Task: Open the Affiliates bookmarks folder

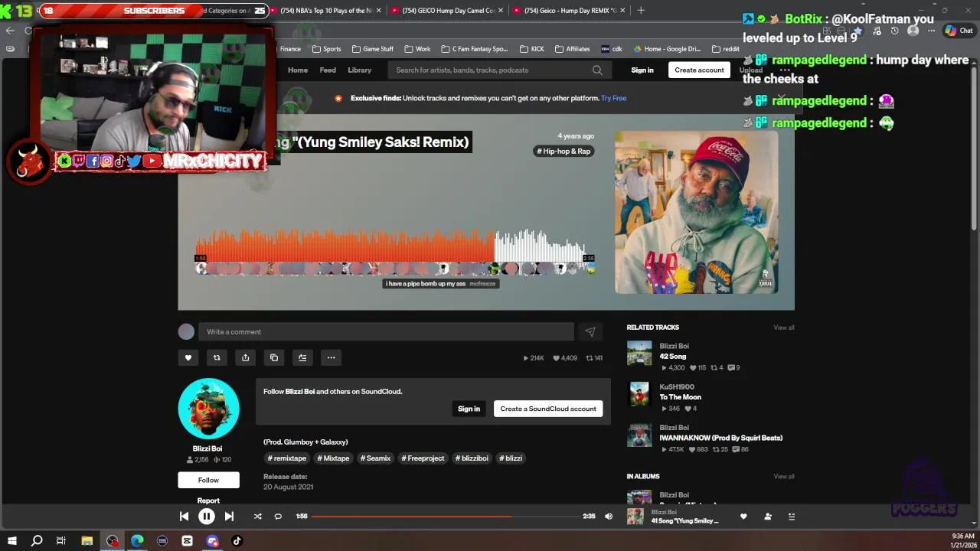Action: [x=572, y=49]
